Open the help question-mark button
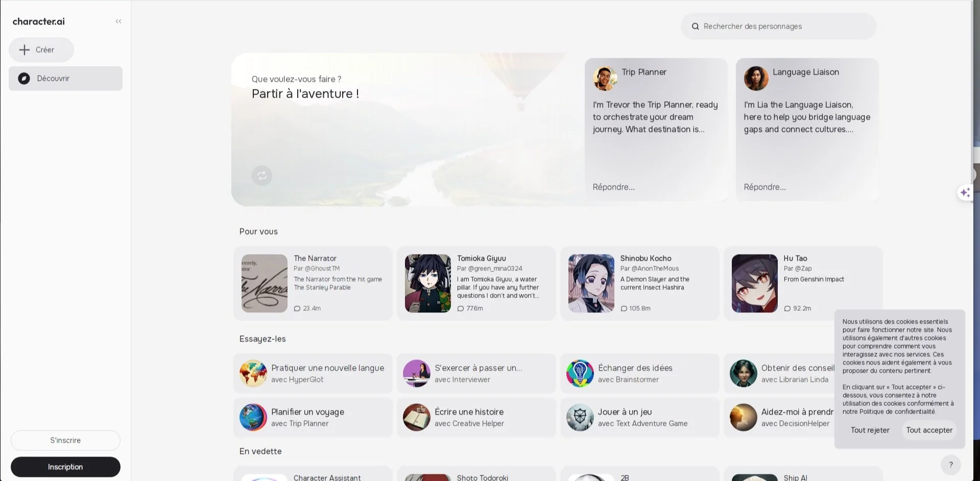 (x=951, y=465)
